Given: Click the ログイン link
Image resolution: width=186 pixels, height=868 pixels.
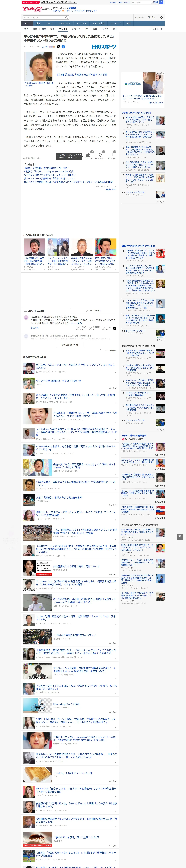Looking at the screenshot, I should pyautogui.click(x=57, y=11).
